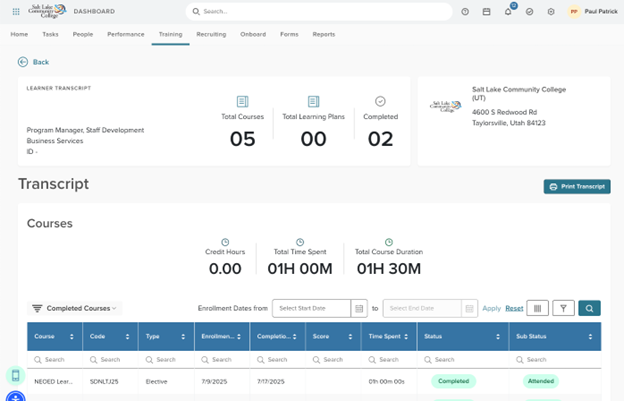The image size is (624, 401).
Task: Open the settings gear icon
Action: (x=551, y=12)
